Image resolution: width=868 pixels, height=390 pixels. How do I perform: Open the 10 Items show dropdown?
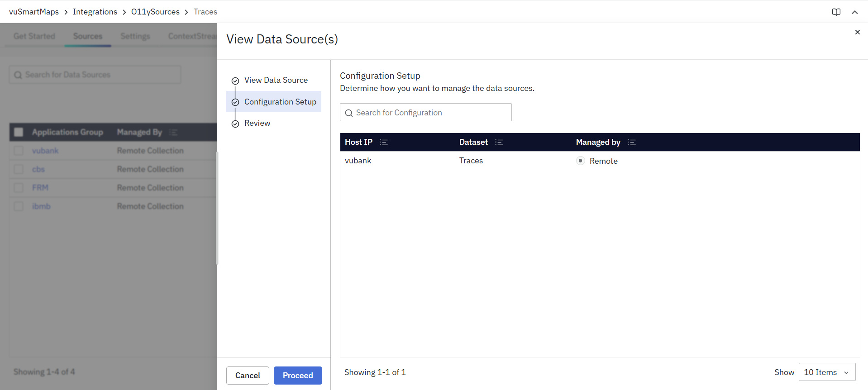tap(827, 372)
